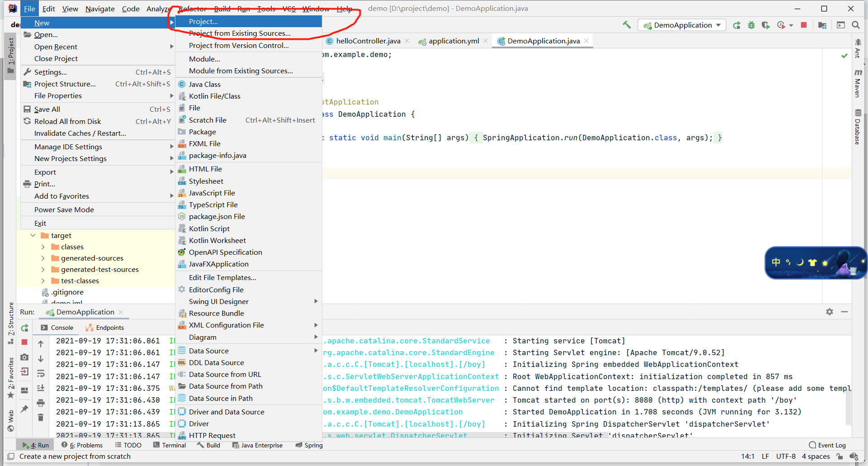Viewport: 868px width, 466px height.
Task: Click the down arrow beside the console output
Action: 41,359
